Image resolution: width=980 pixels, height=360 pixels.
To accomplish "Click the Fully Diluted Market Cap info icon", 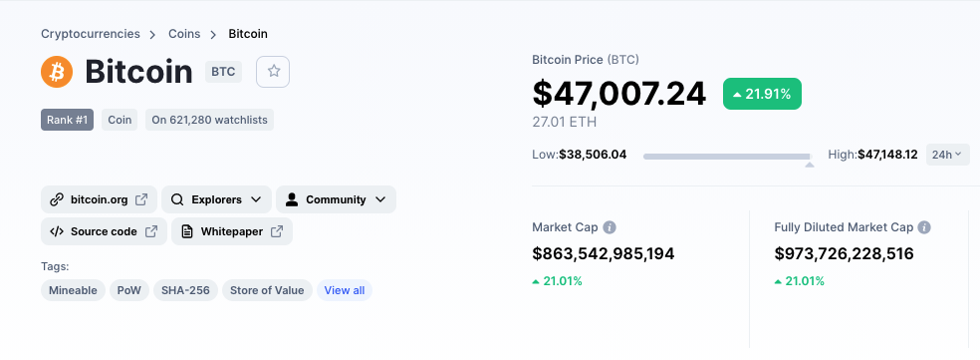I will [x=924, y=227].
